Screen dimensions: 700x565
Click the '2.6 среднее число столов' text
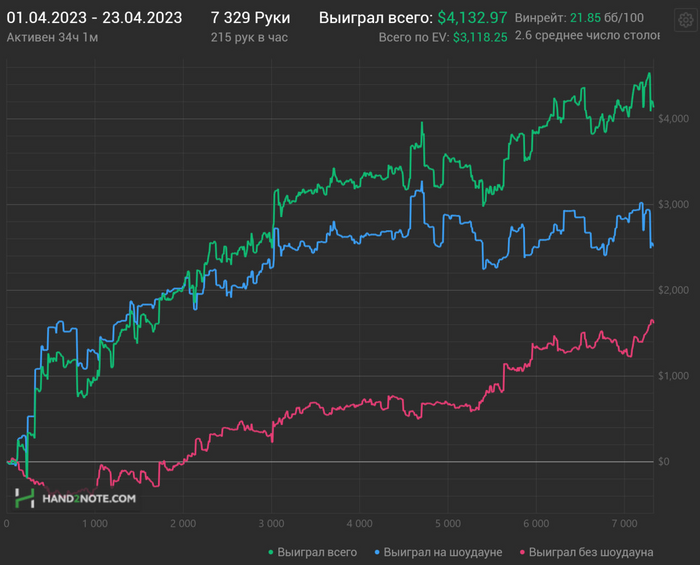pyautogui.click(x=587, y=36)
